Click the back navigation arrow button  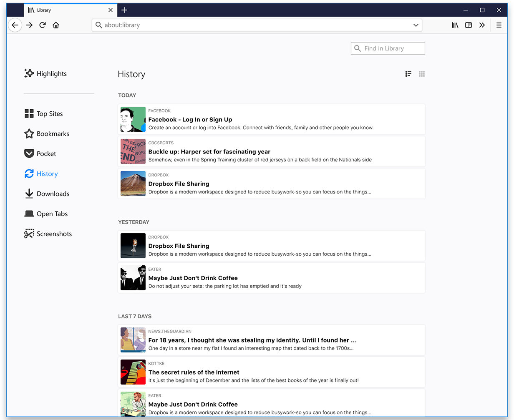click(x=15, y=25)
